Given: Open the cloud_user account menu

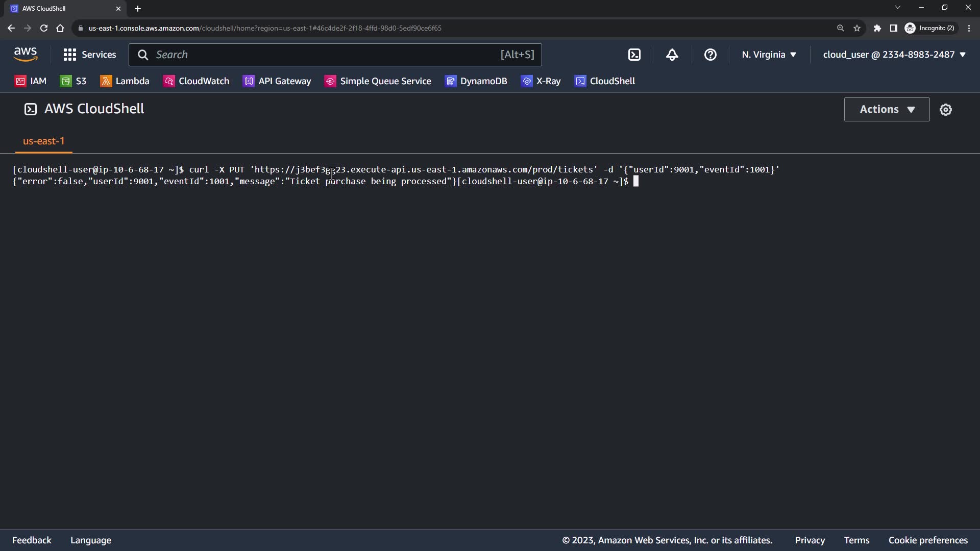Looking at the screenshot, I should coord(894,55).
